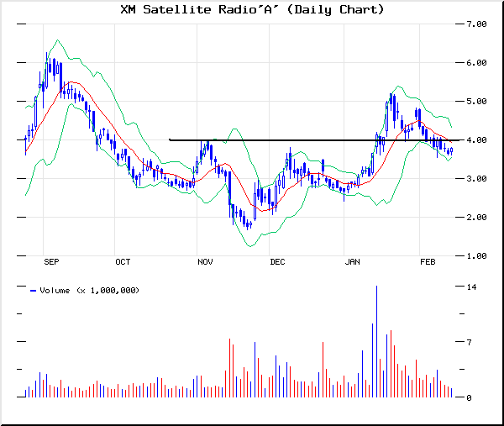The height and width of the screenshot is (426, 504).
Task: Click the JAN month label
Action: pyautogui.click(x=352, y=262)
